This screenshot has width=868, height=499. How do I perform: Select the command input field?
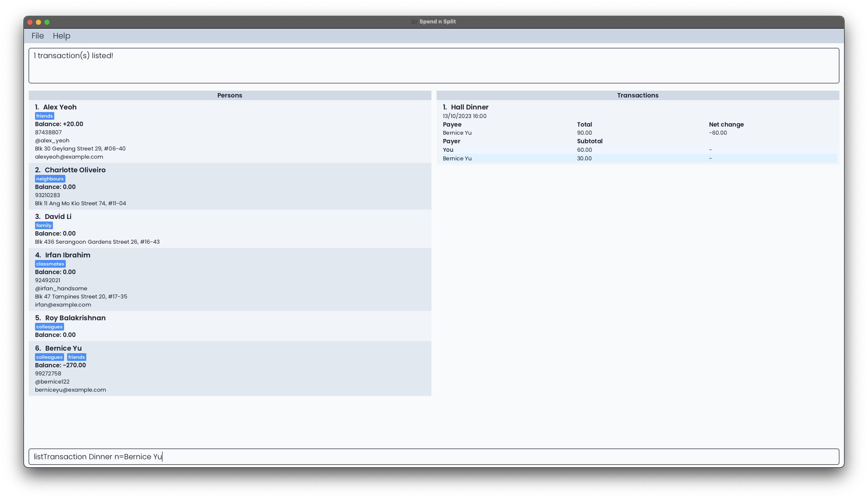pyautogui.click(x=434, y=457)
